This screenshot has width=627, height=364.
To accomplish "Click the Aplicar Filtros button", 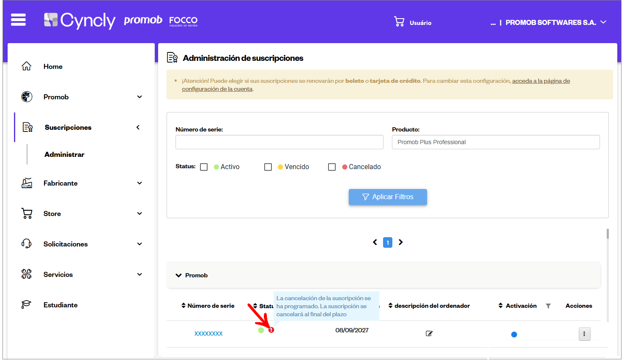I will (x=388, y=197).
